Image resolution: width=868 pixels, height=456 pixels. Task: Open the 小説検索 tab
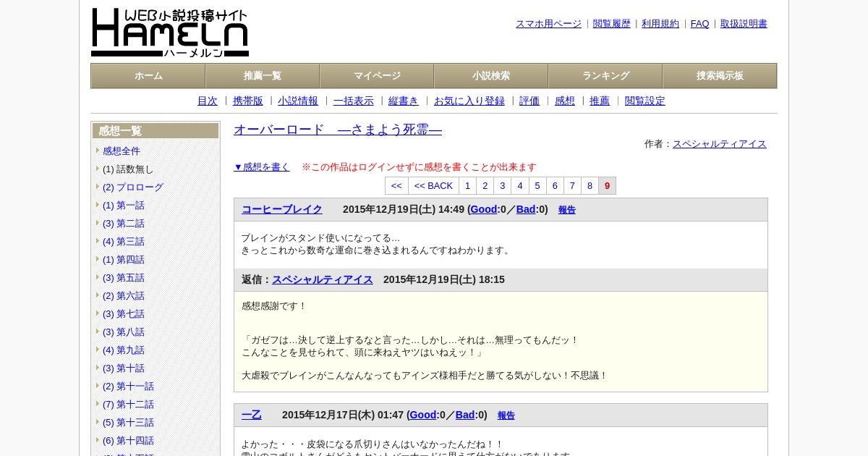[x=491, y=76]
